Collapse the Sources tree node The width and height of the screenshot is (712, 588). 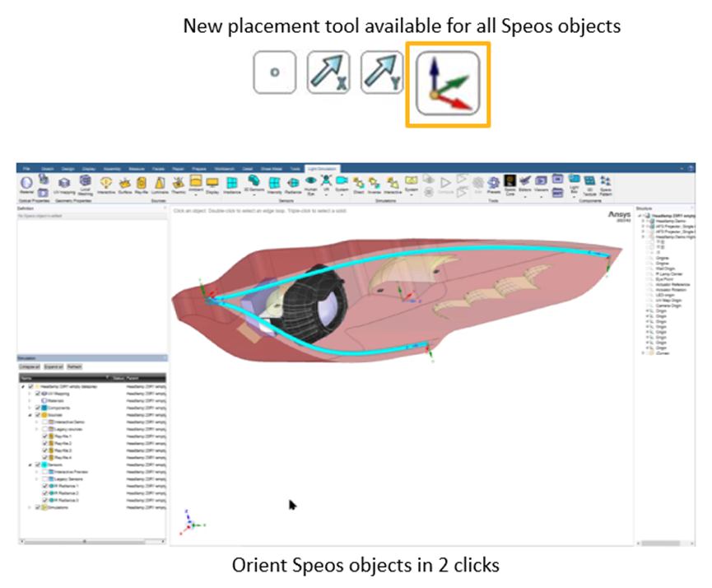pyautogui.click(x=30, y=415)
